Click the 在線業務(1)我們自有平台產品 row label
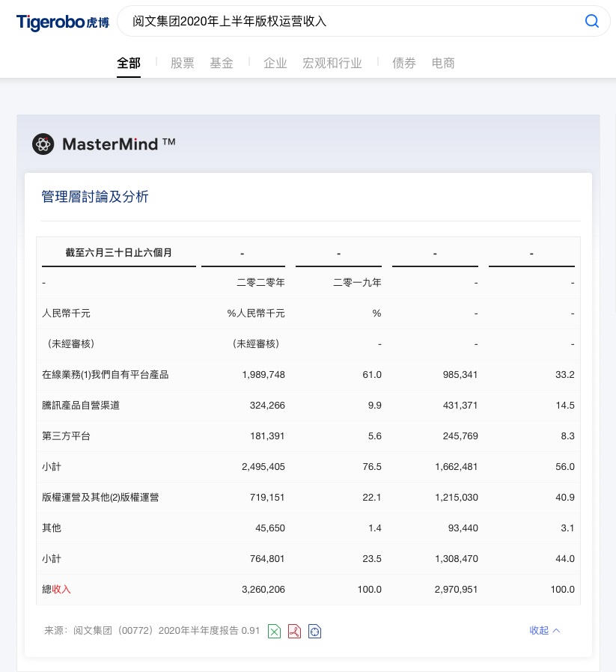This screenshot has height=672, width=616. pyautogui.click(x=105, y=375)
